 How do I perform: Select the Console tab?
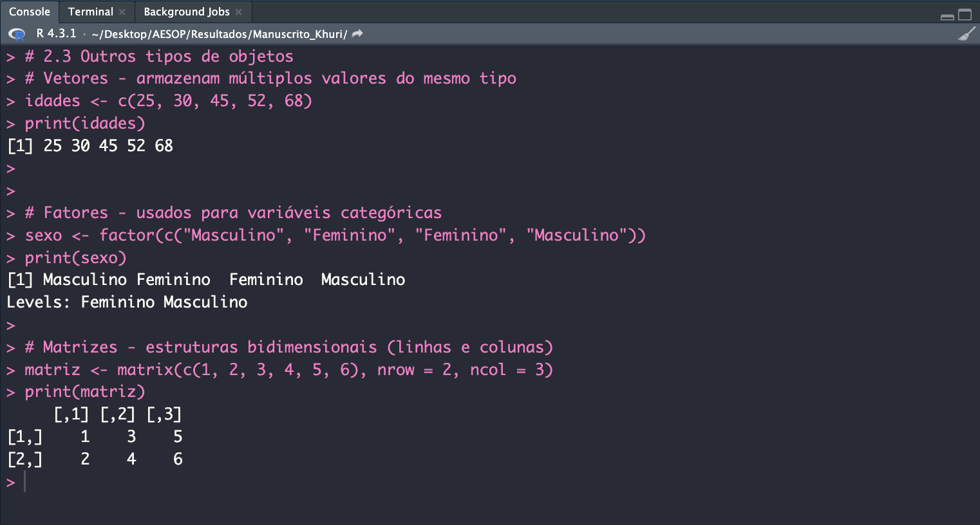point(30,12)
